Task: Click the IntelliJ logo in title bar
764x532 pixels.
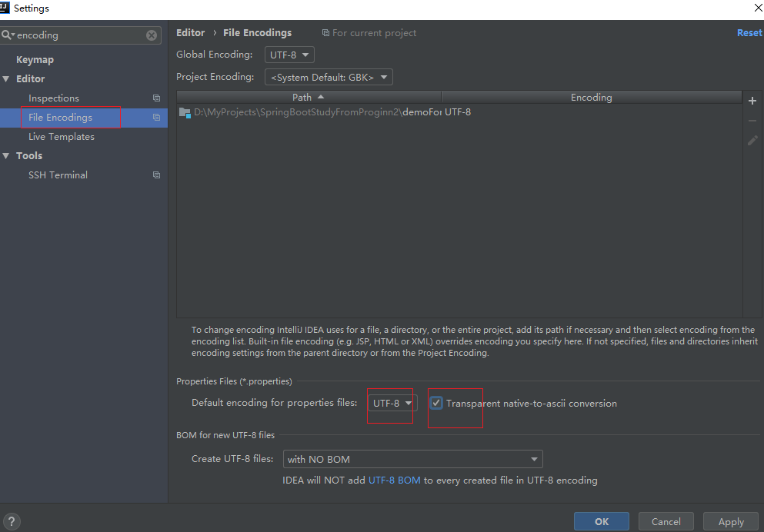Action: pos(5,7)
